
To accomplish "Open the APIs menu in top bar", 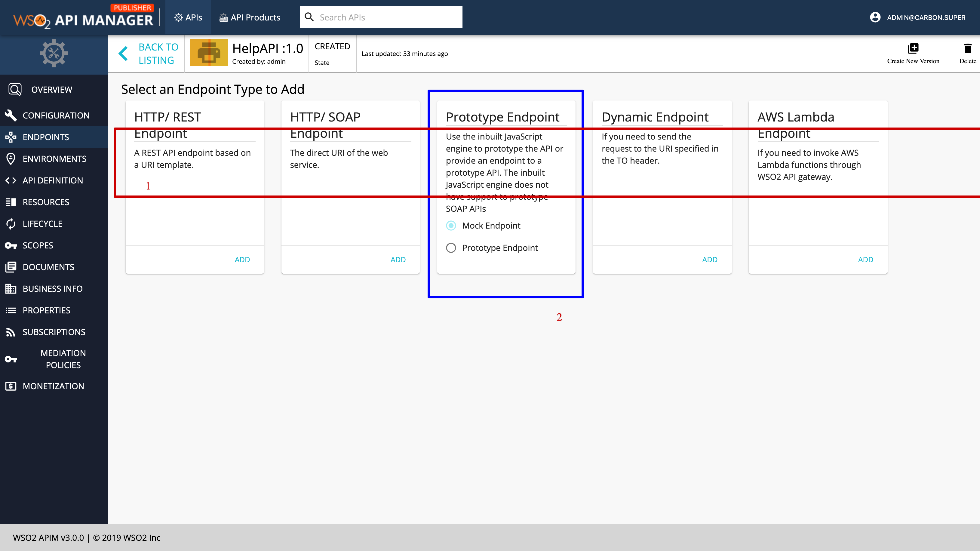I will coord(188,17).
